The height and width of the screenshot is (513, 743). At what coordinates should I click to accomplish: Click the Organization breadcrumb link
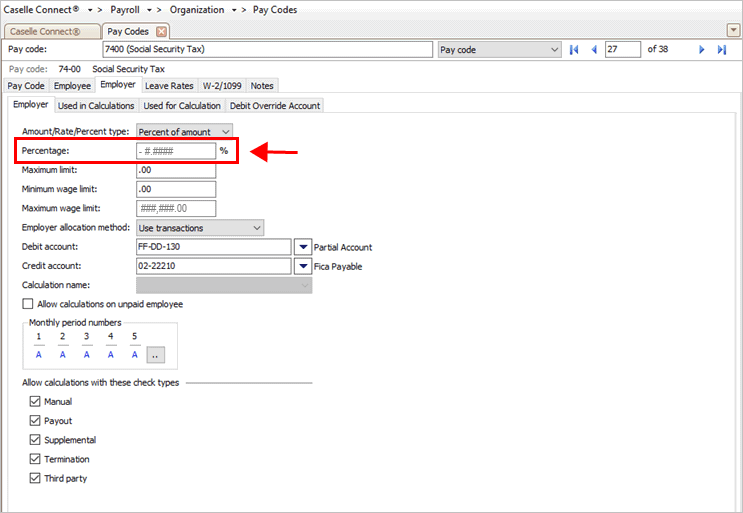click(197, 10)
